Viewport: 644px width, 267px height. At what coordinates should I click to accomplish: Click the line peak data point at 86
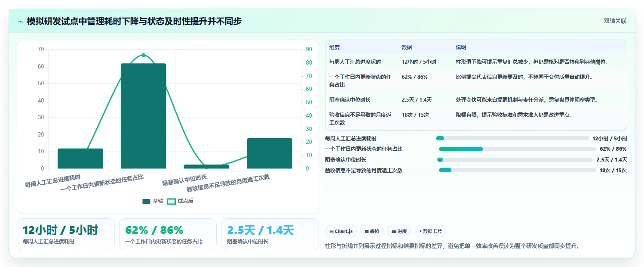[x=143, y=55]
